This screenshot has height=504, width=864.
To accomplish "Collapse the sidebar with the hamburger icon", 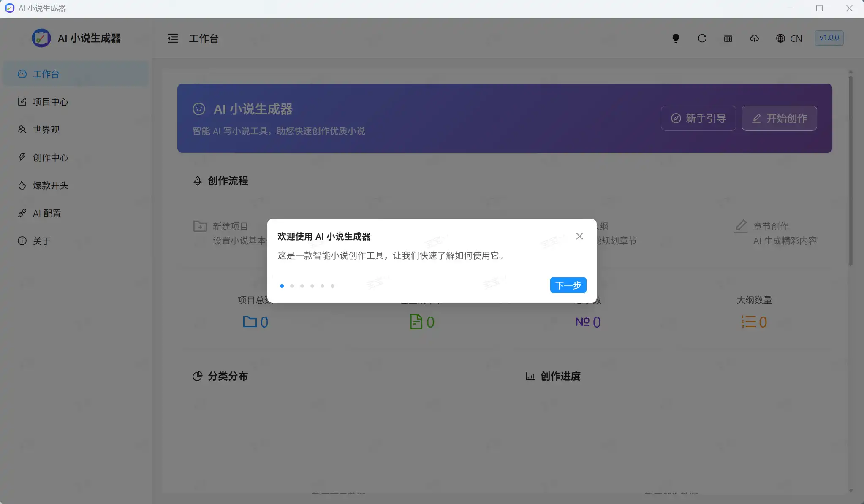I will click(x=172, y=38).
